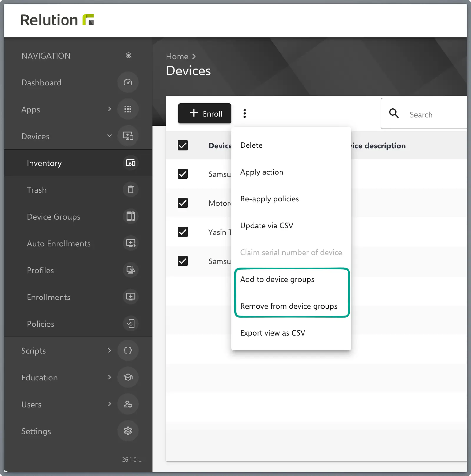471x476 pixels.
Task: Expand the Education submenu chevron
Action: point(110,377)
